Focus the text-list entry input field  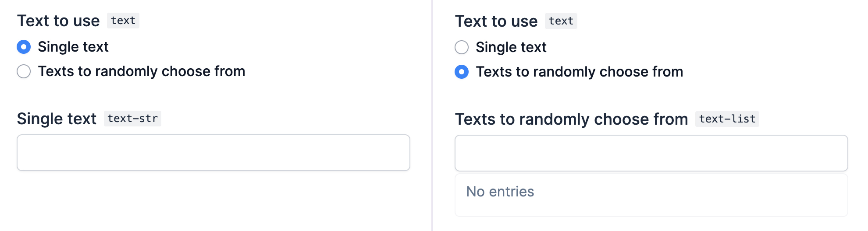651,153
